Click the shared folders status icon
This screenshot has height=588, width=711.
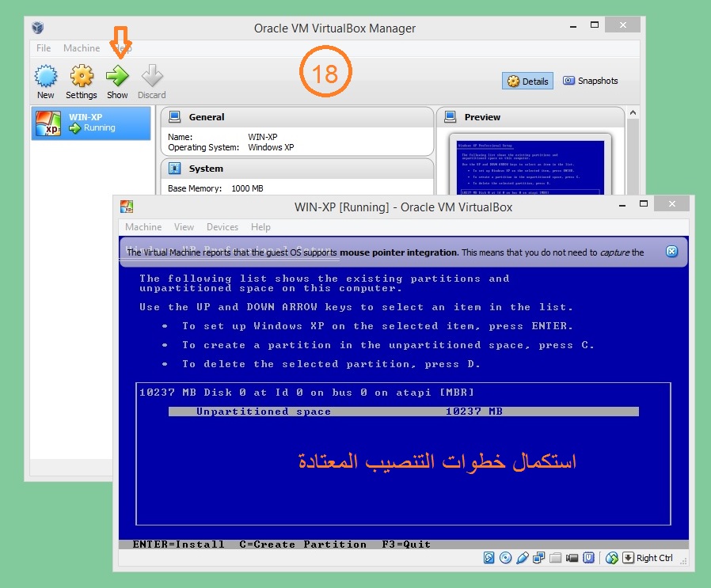point(556,558)
